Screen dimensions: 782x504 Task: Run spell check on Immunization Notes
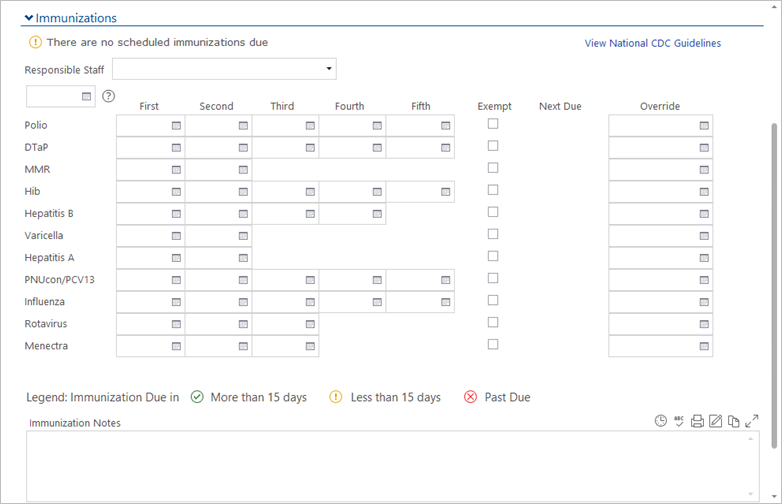tap(679, 421)
